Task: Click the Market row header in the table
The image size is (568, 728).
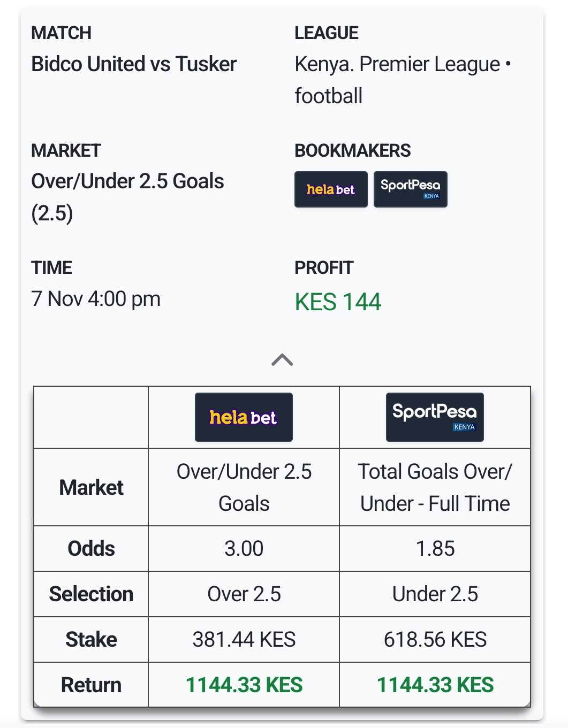Action: point(91,487)
